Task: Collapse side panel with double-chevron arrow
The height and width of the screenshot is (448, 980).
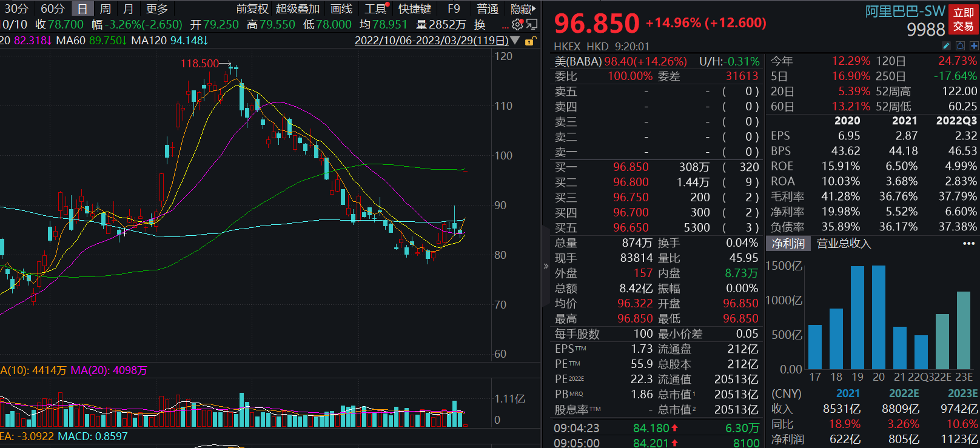Action: click(x=546, y=266)
